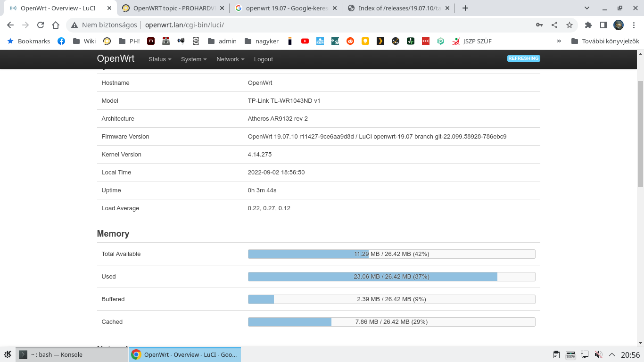Open the admin bookmarks folder
This screenshot has width=644, height=362.
point(222,41)
